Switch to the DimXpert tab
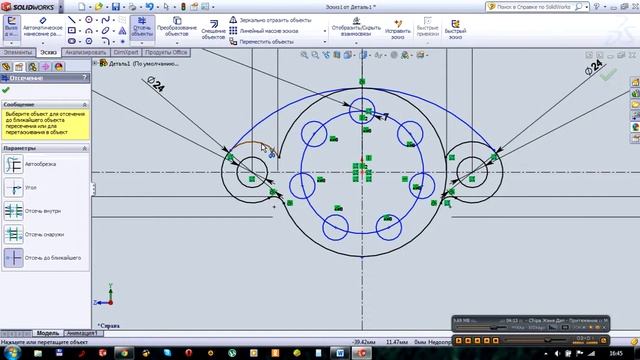This screenshot has width=640, height=360. click(x=126, y=53)
